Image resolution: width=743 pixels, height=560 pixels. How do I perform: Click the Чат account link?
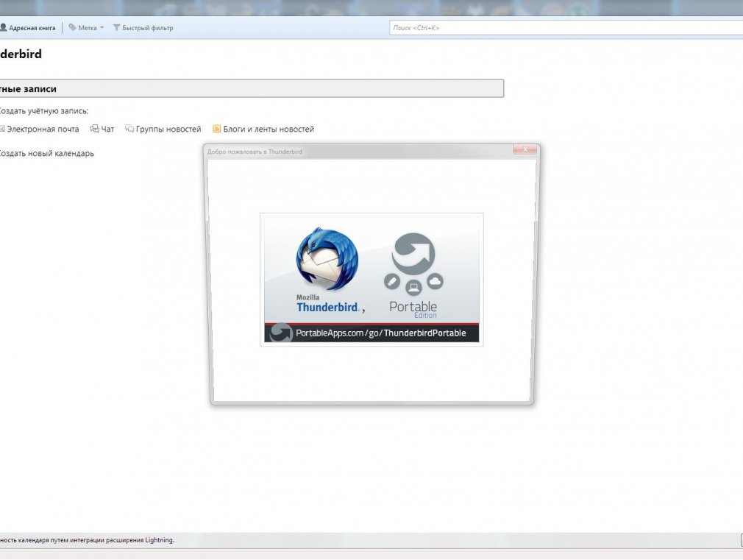[x=102, y=129]
